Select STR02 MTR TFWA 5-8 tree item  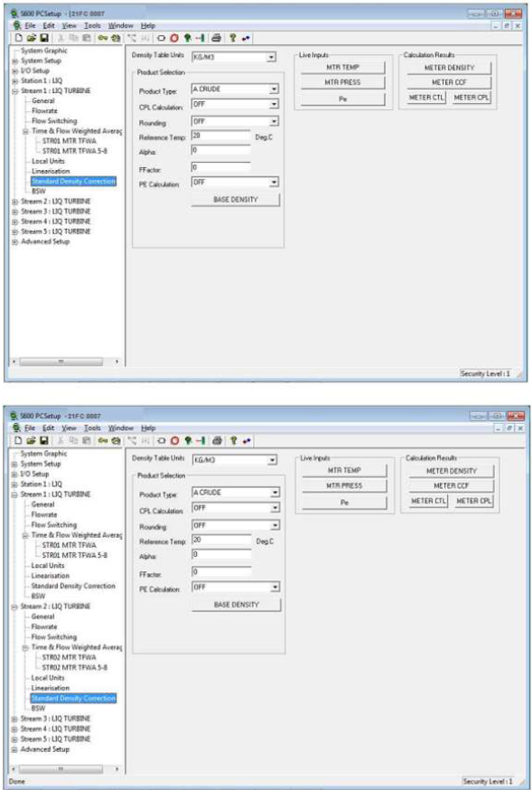74,667
